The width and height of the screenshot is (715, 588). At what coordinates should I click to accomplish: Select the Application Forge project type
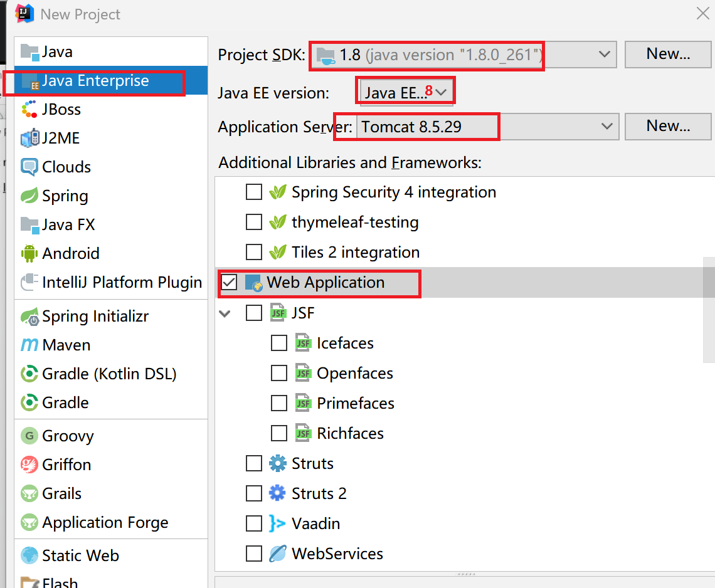[111, 522]
